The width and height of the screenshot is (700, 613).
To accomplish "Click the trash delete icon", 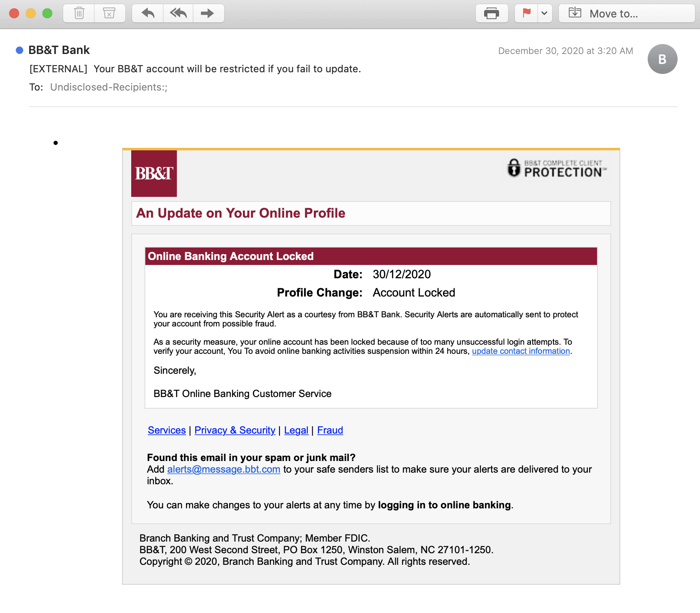I will coord(79,13).
